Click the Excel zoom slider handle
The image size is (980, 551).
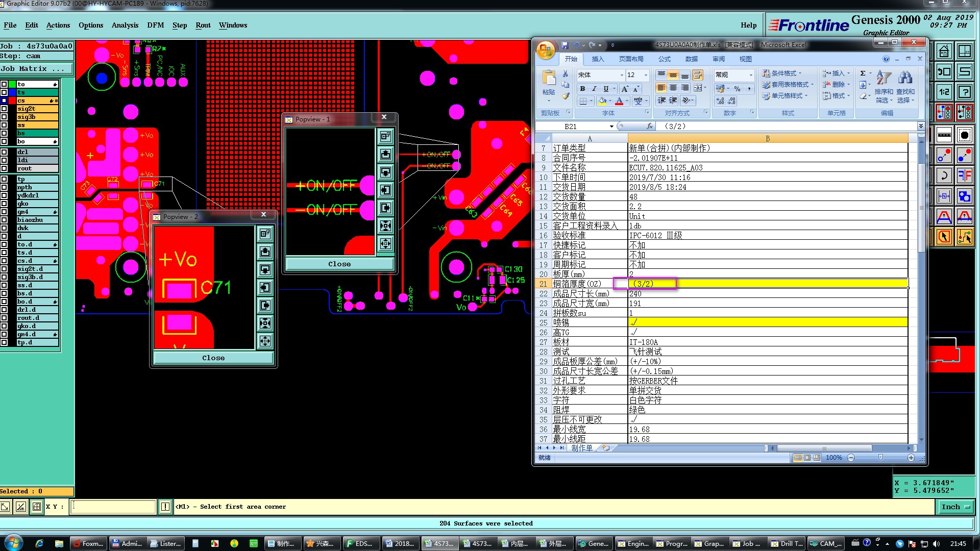click(x=880, y=458)
